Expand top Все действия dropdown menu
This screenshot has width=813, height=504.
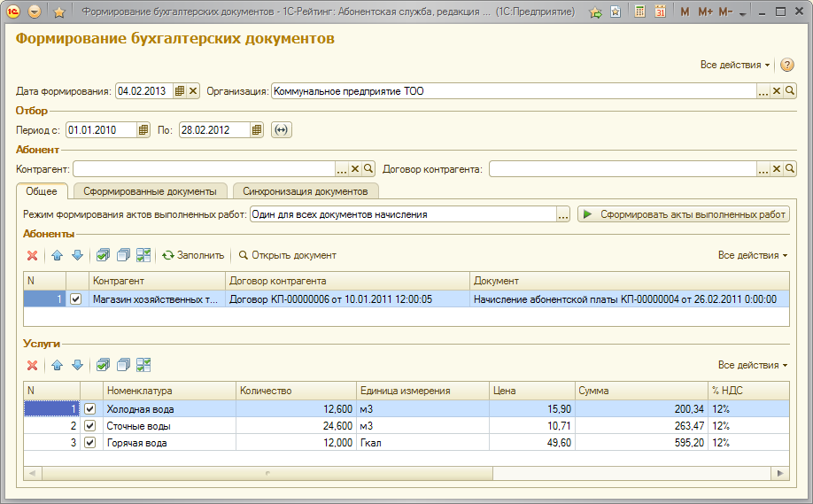[735, 66]
